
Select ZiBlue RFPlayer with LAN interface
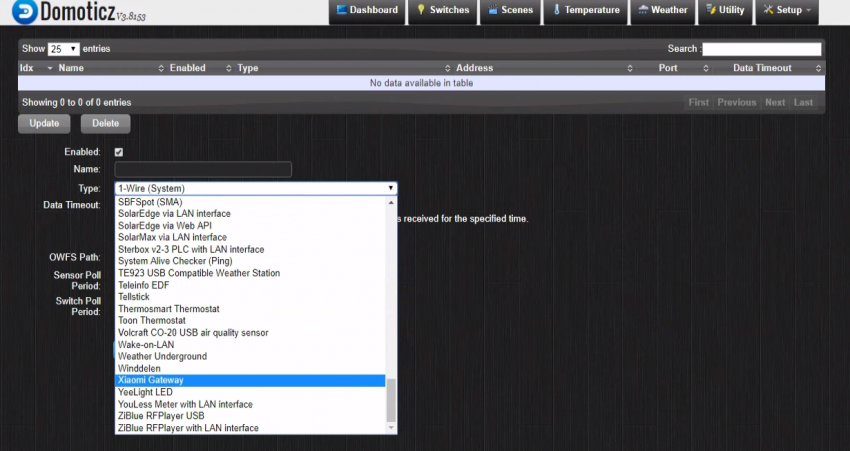point(250,428)
